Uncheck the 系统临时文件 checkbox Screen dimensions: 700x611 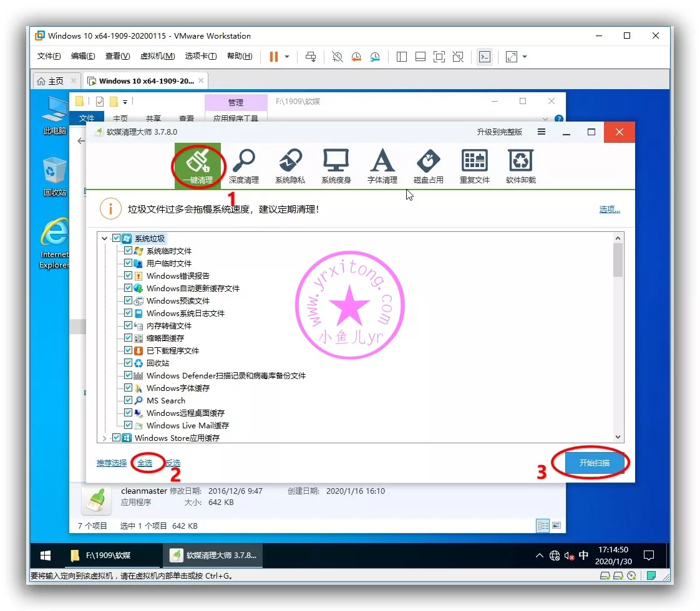(x=129, y=251)
